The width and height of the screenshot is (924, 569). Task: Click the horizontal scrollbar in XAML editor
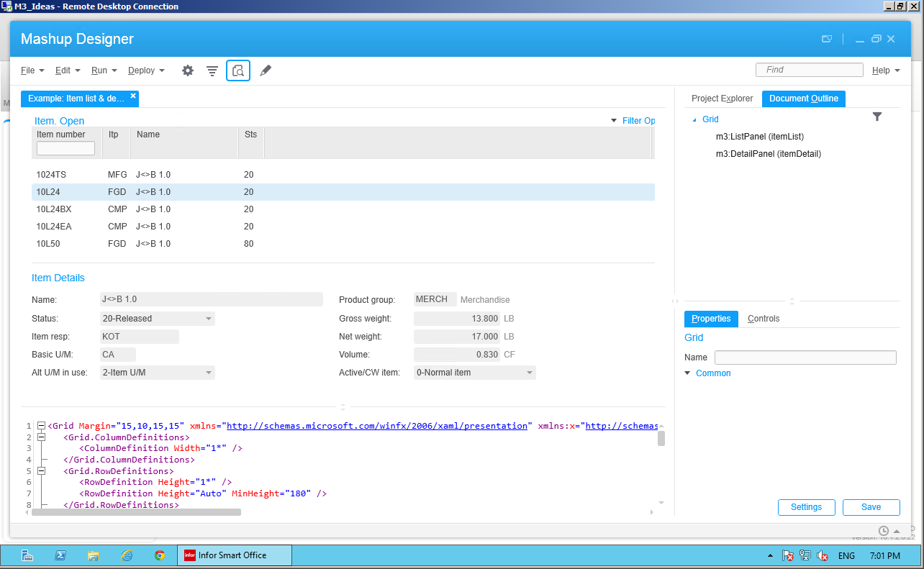point(137,512)
